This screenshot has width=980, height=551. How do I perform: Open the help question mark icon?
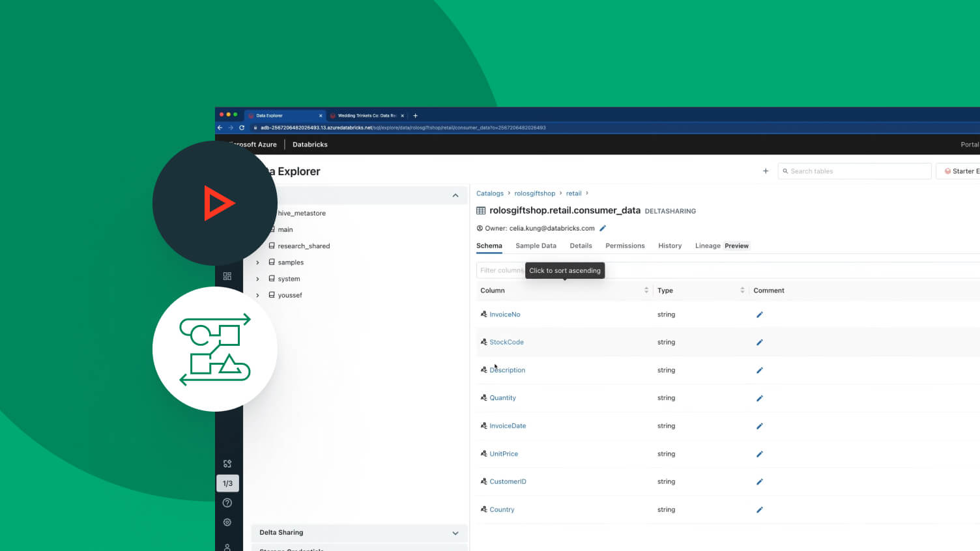point(227,503)
